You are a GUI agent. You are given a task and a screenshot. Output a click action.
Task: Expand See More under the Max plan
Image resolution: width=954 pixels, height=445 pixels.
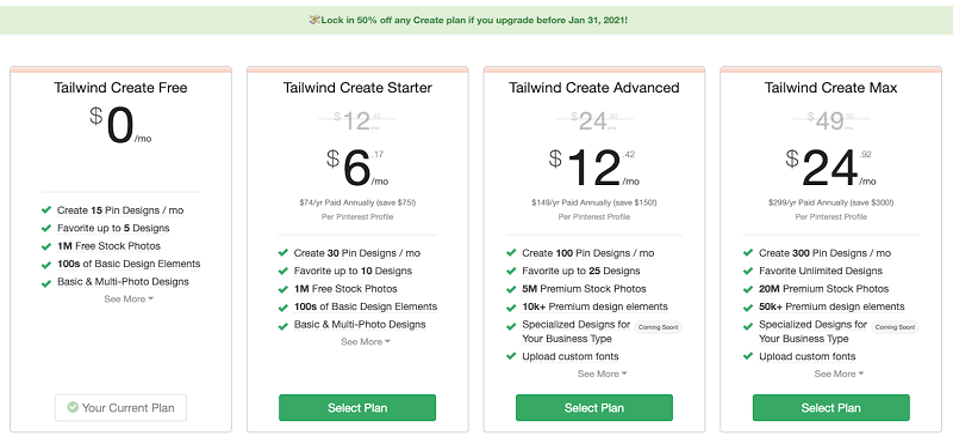[x=838, y=374]
